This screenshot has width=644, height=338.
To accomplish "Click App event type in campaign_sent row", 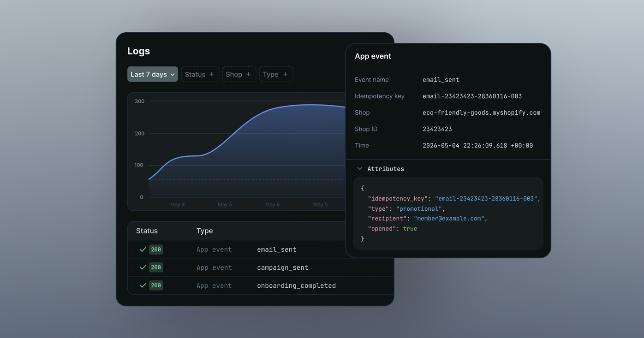I will coord(214,267).
